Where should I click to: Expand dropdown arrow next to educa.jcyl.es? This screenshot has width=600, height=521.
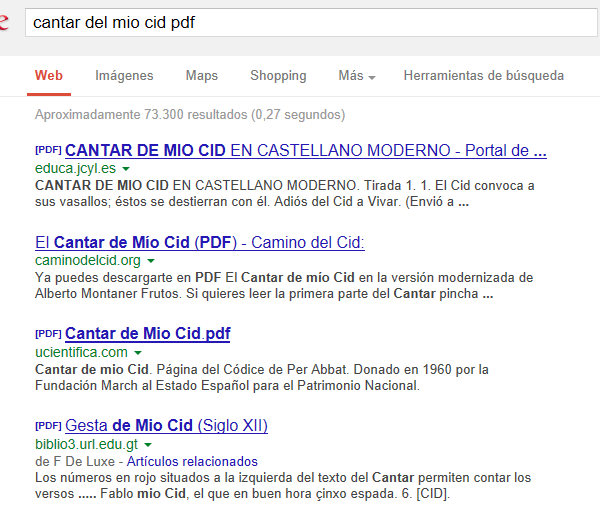pyautogui.click(x=126, y=168)
